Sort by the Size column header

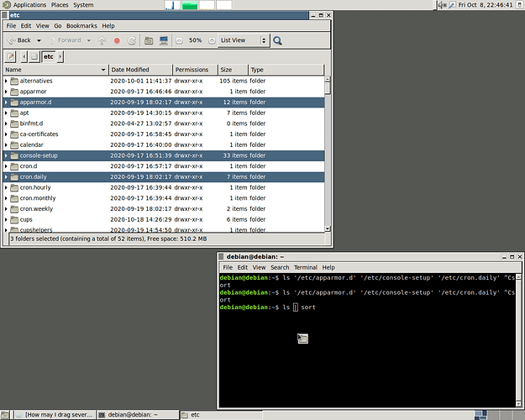tap(233, 70)
